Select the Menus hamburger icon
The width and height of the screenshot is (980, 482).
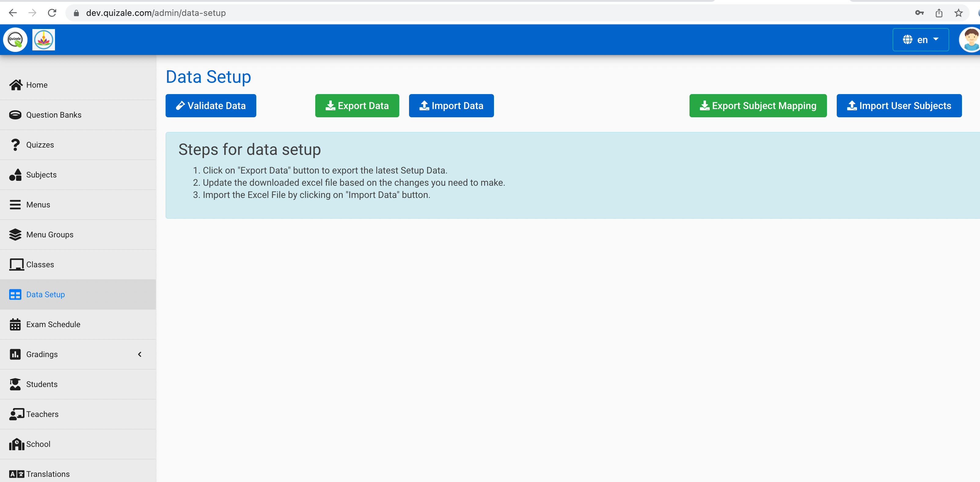tap(15, 204)
